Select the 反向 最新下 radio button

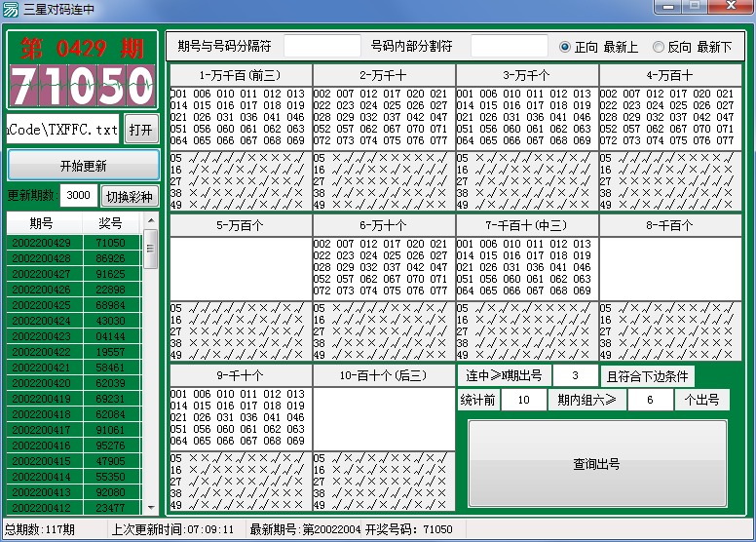coord(659,47)
